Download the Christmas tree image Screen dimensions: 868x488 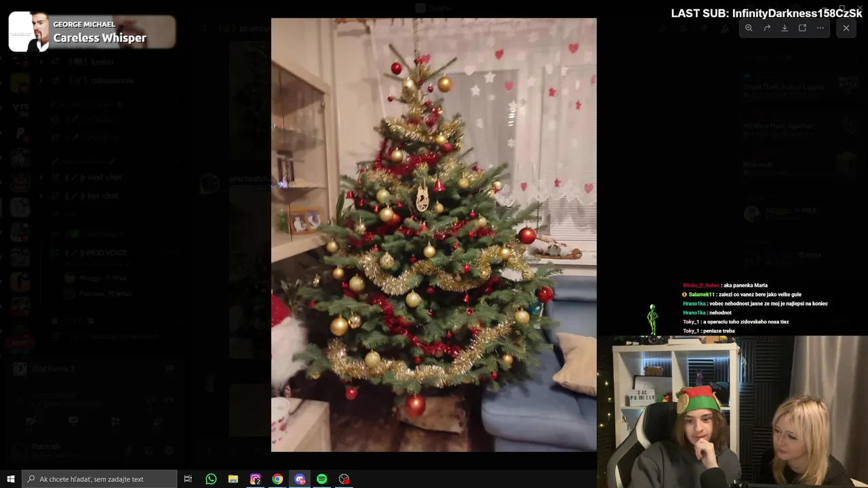click(x=785, y=28)
